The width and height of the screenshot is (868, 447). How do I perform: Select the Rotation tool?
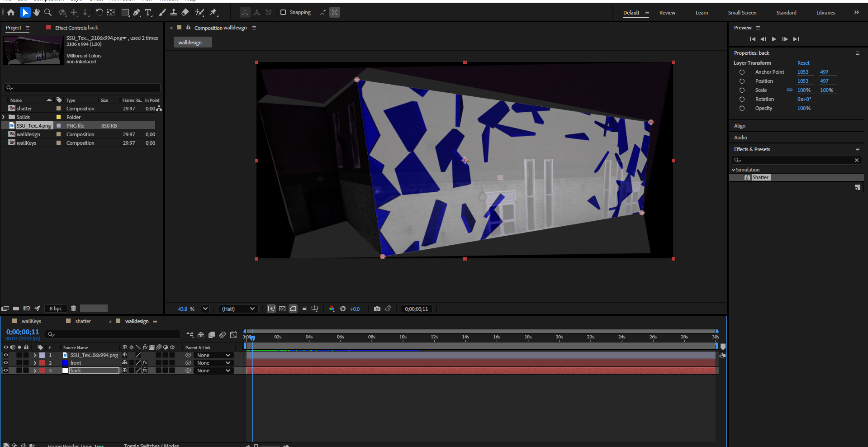pos(99,12)
